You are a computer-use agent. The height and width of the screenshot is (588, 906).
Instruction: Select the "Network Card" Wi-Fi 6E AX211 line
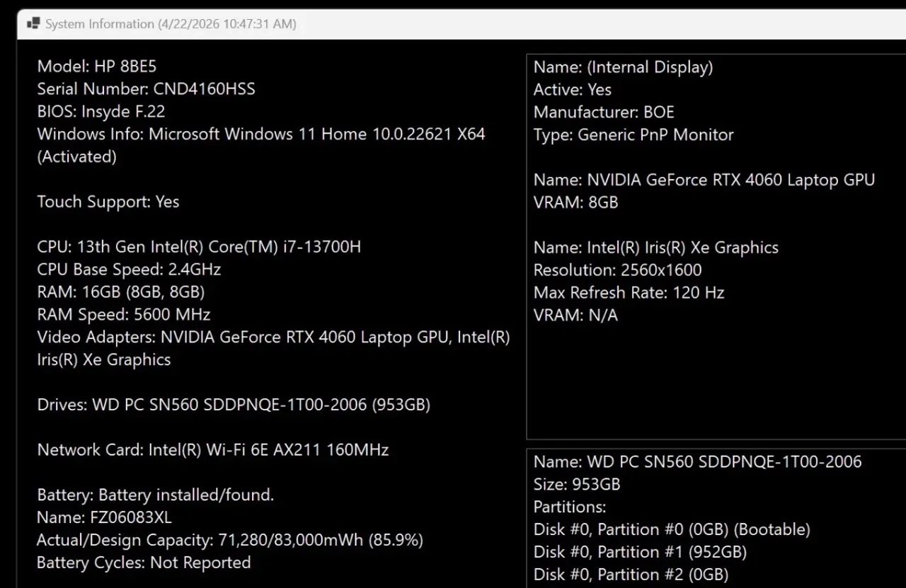coord(213,450)
